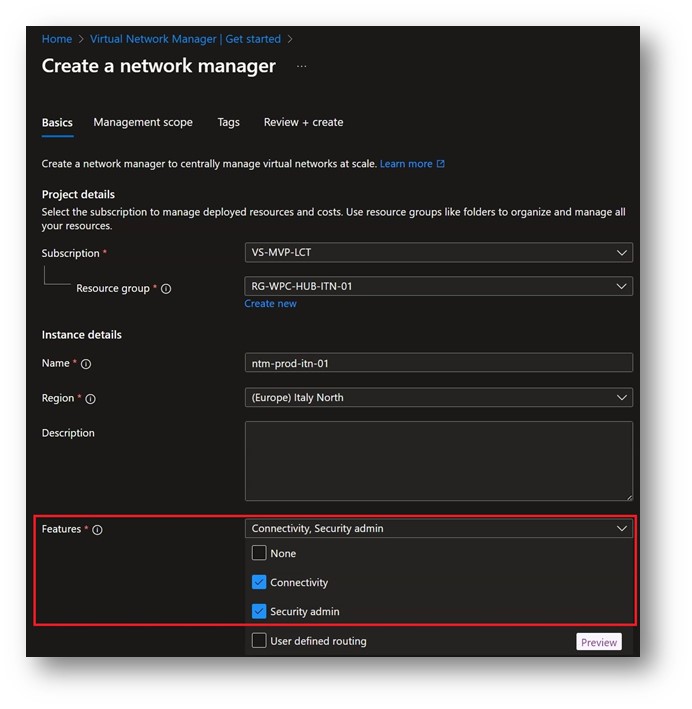Click the Name field info icon
The width and height of the screenshot is (692, 709).
[86, 364]
